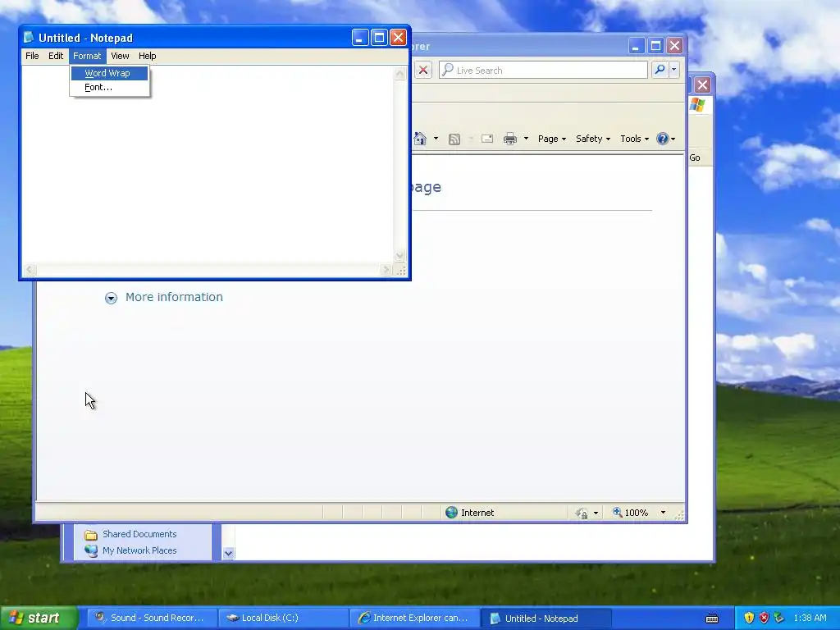The height and width of the screenshot is (630, 840).
Task: Click the RSS feeds icon
Action: click(454, 139)
